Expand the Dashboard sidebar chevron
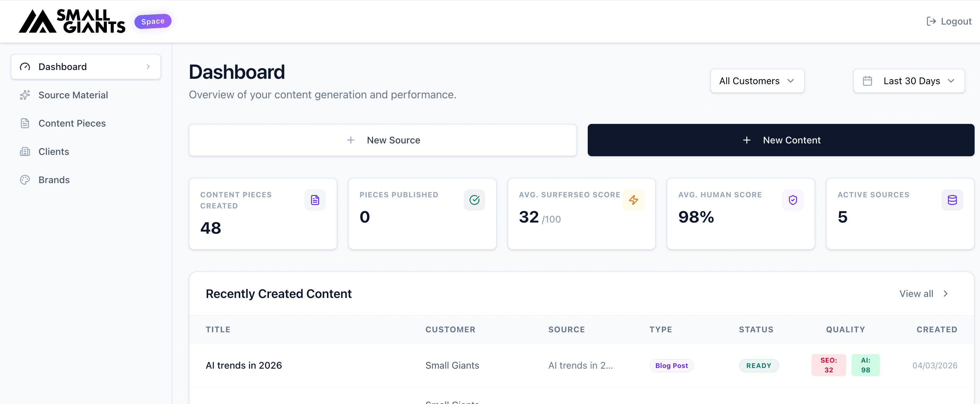Image resolution: width=980 pixels, height=404 pixels. click(x=148, y=67)
